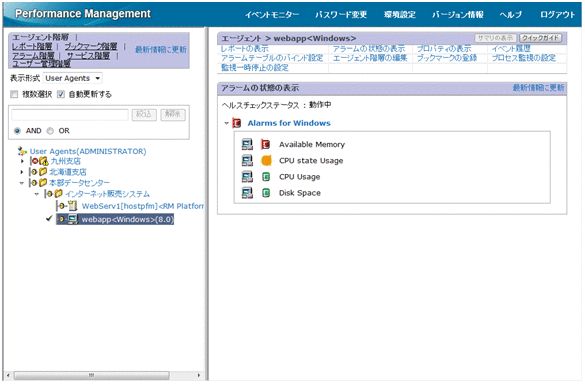Open 環境設定 in the top menu
This screenshot has height=384, width=585.
coord(400,15)
